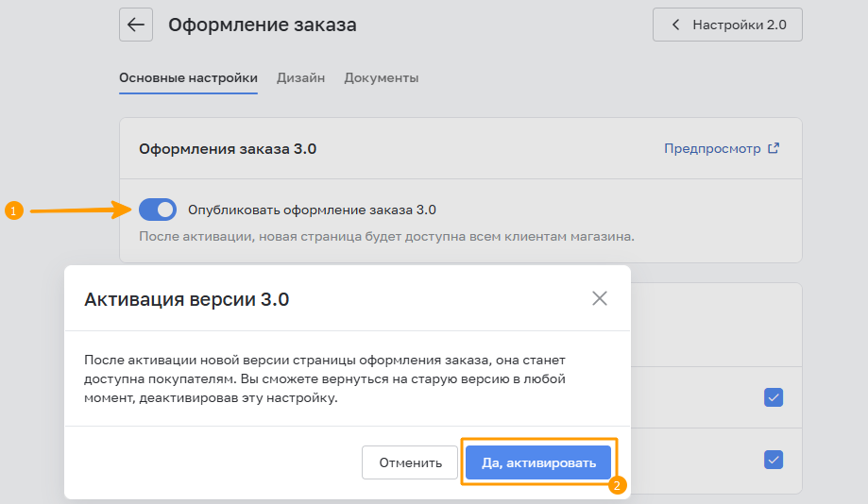Confirm with Да, активировать
Screen dimensions: 868x504
pos(538,462)
